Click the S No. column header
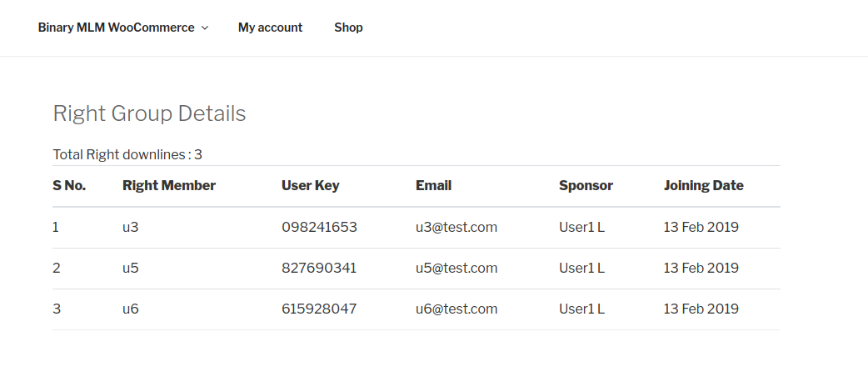The image size is (868, 392). point(69,186)
